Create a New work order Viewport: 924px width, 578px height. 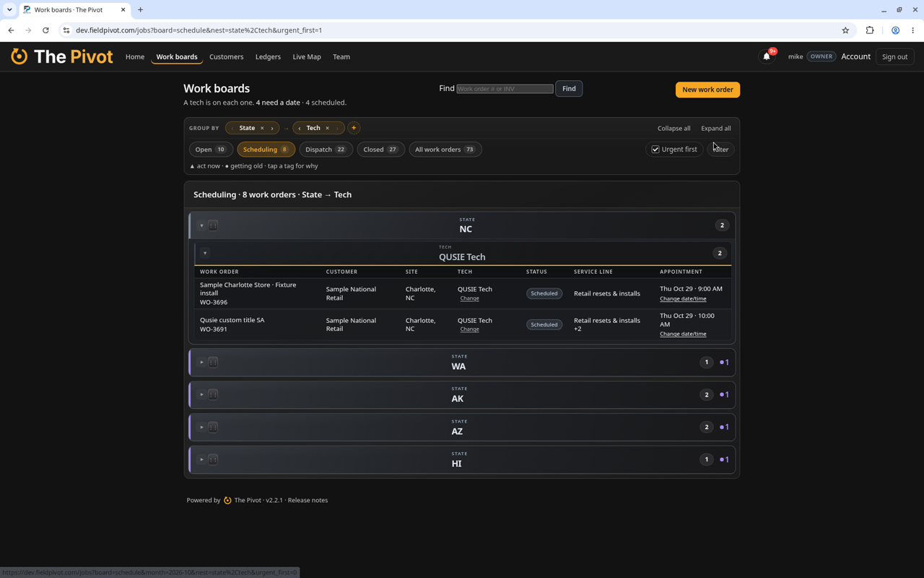click(x=707, y=90)
